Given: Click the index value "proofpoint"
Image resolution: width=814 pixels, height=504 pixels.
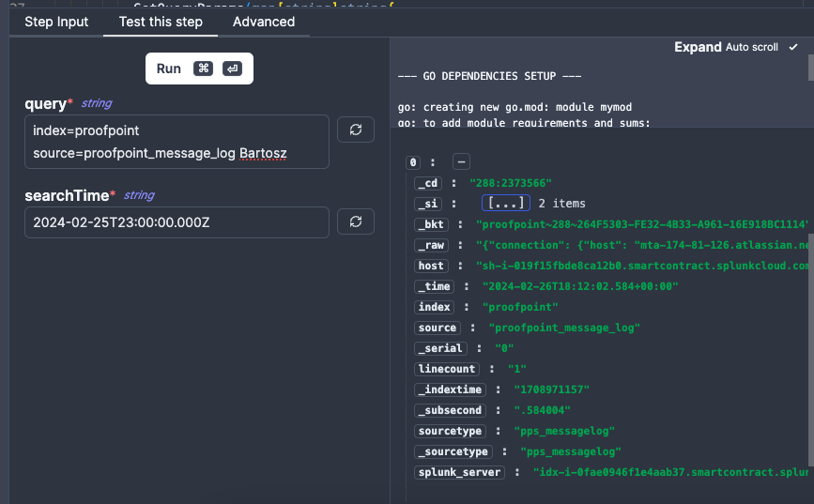Looking at the screenshot, I should point(520,307).
